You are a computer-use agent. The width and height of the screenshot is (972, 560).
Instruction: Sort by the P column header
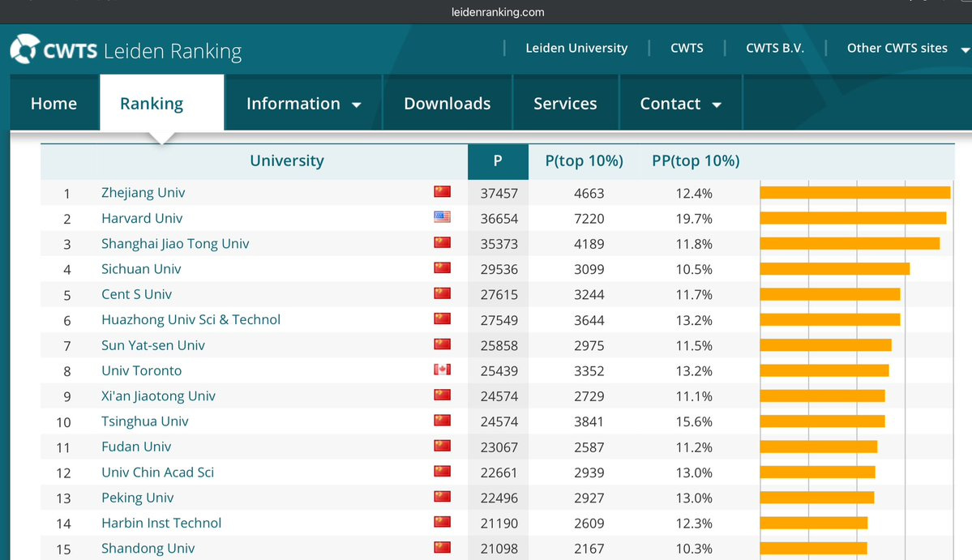click(x=498, y=161)
